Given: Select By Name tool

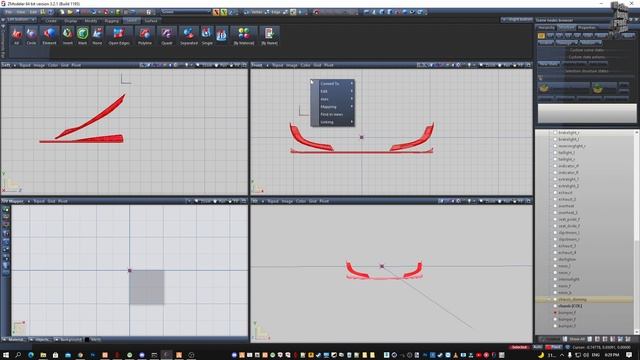Looking at the screenshot, I should [x=269, y=36].
